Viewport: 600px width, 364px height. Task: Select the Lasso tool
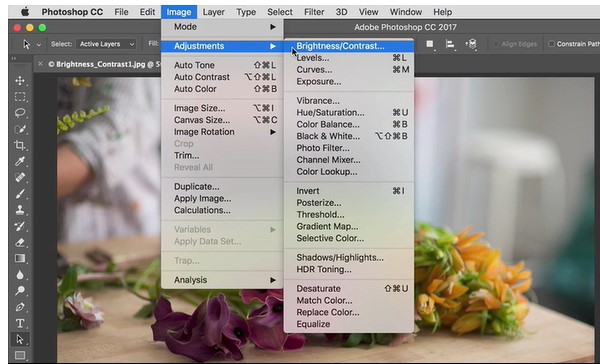20,113
